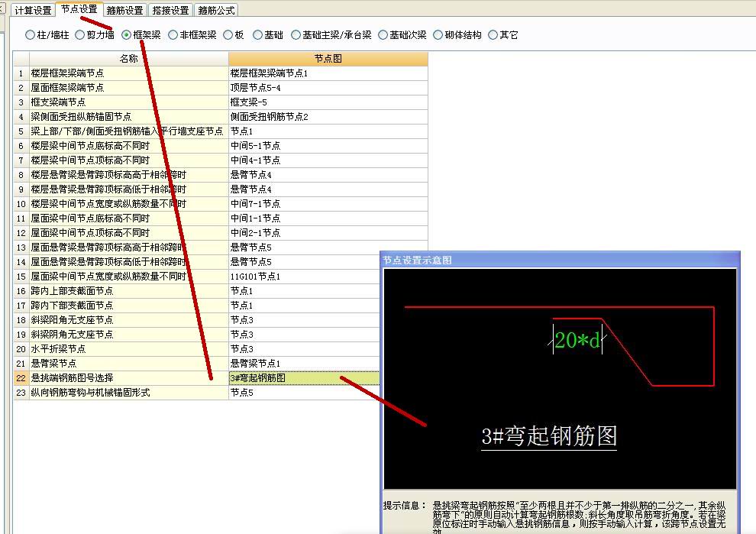This screenshot has height=534, width=756.
Task: Select the 其它 radio option
Action: (493, 34)
